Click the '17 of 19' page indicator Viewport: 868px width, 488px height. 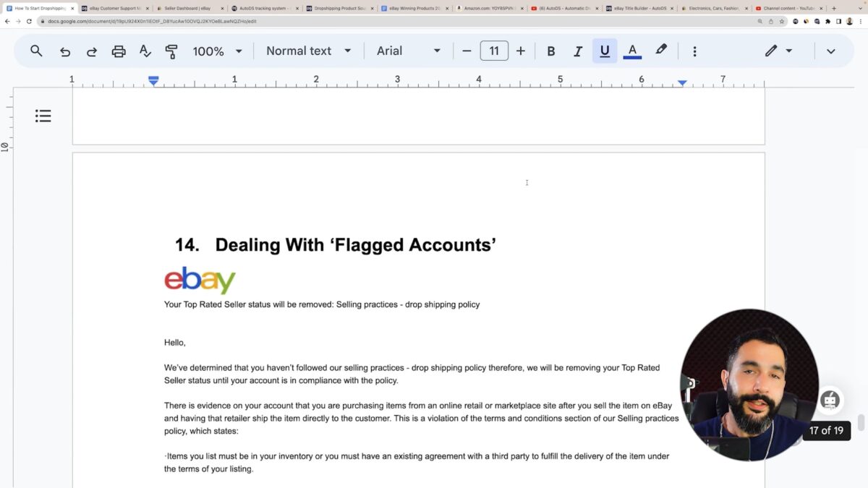[x=826, y=431]
